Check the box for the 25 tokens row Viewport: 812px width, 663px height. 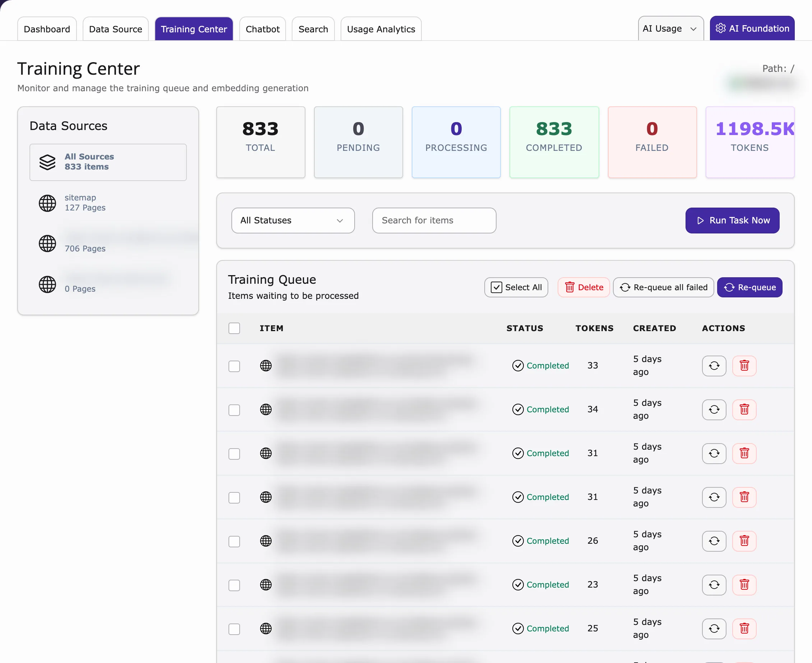(234, 629)
